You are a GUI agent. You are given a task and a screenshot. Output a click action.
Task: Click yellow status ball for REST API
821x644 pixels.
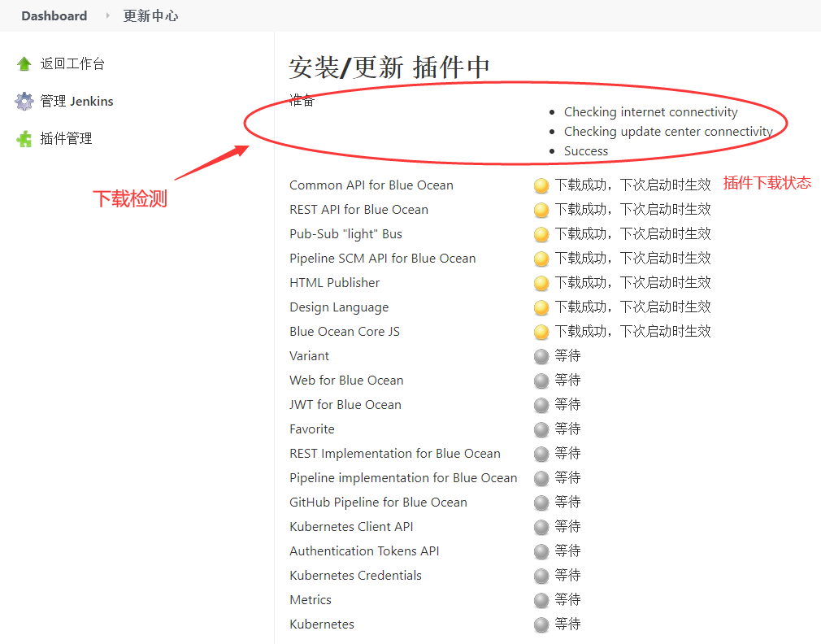click(541, 210)
